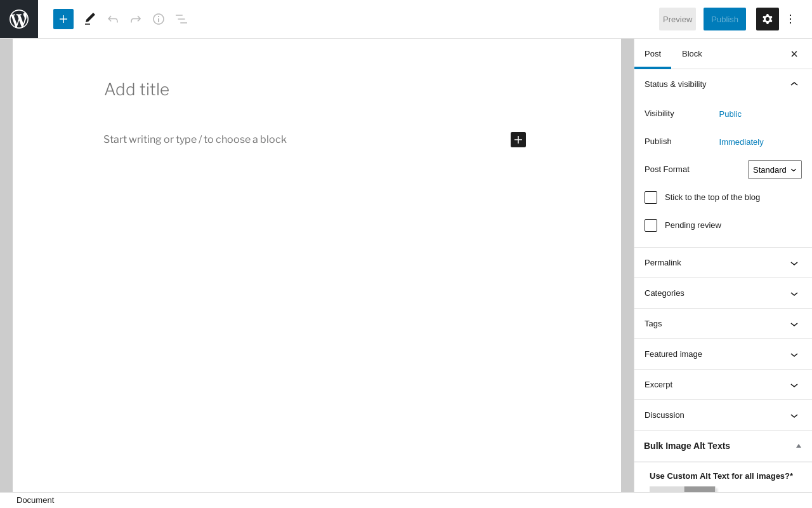The image size is (812, 508).
Task: Open the three-dot Options menu
Action: pyautogui.click(x=790, y=19)
